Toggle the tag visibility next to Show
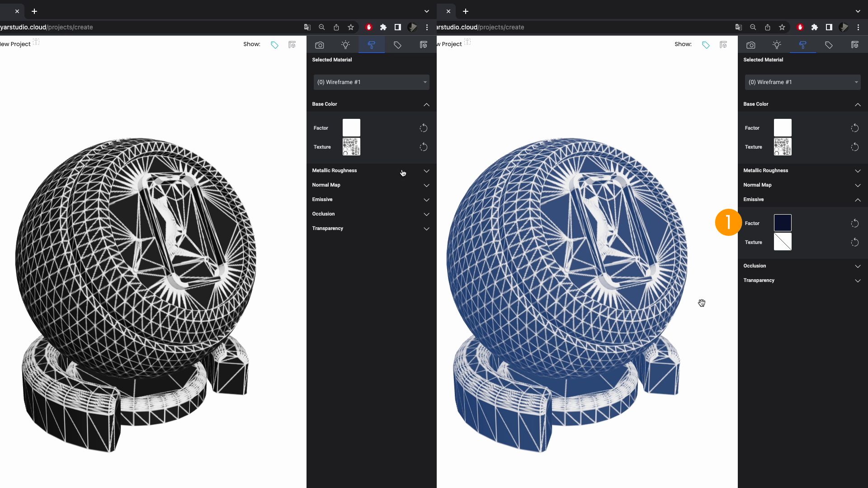868x488 pixels. 274,45
